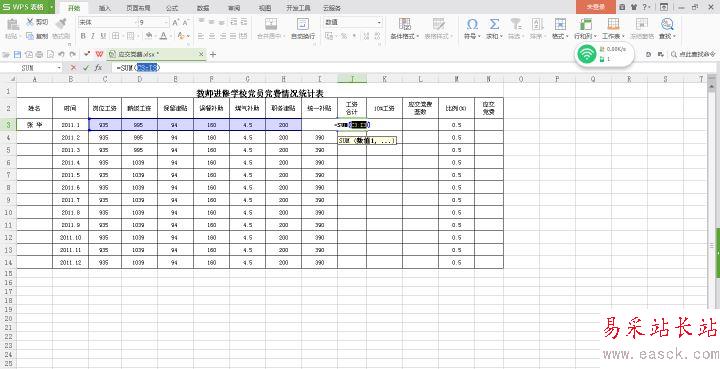Viewport: 720px width, 369px height.
Task: Click the Undo arrow icon
Action: click(62, 54)
